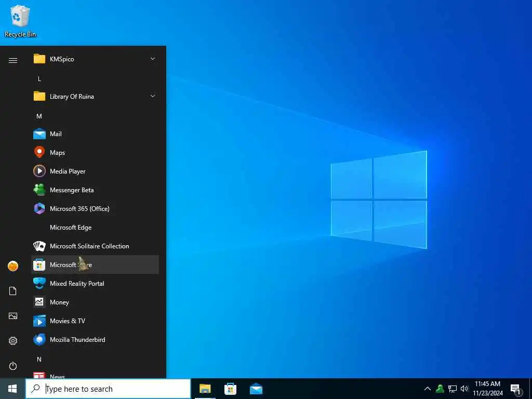
Task: Open Settings gear in Start sidebar
Action: [13, 341]
